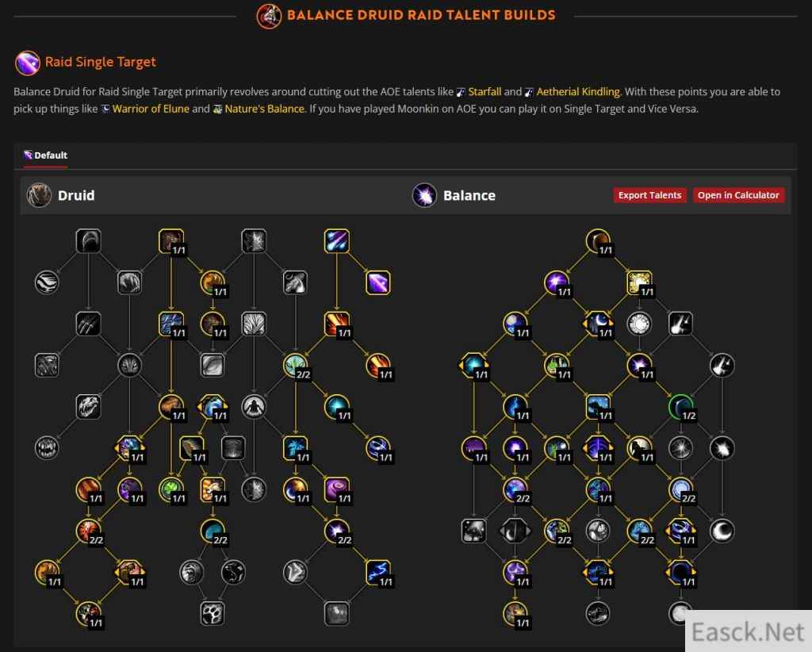Open the Aetherial Kindling link
The height and width of the screenshot is (652, 812).
(x=578, y=92)
